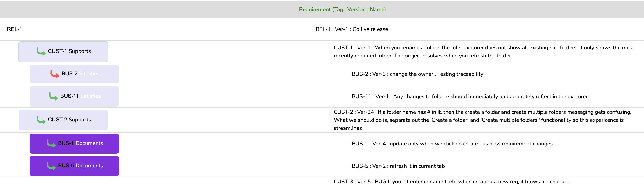Click the Requirement (Tag : Version : Name) header
This screenshot has height=184, width=644.
click(342, 9)
